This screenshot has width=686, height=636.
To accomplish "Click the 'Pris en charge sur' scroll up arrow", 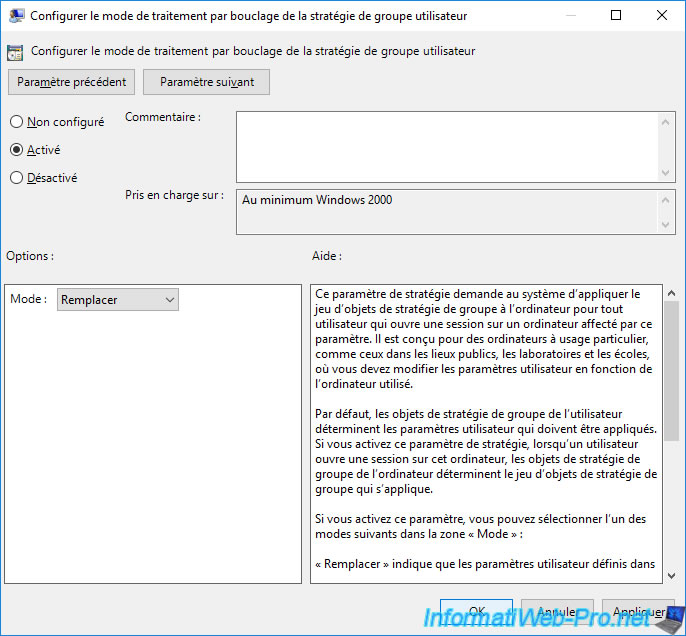I will [667, 198].
